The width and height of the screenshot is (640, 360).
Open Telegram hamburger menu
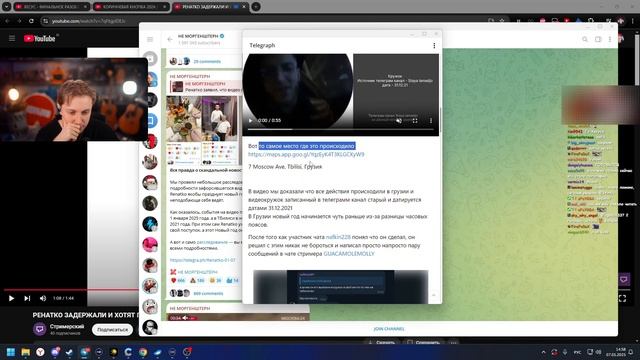click(150, 40)
